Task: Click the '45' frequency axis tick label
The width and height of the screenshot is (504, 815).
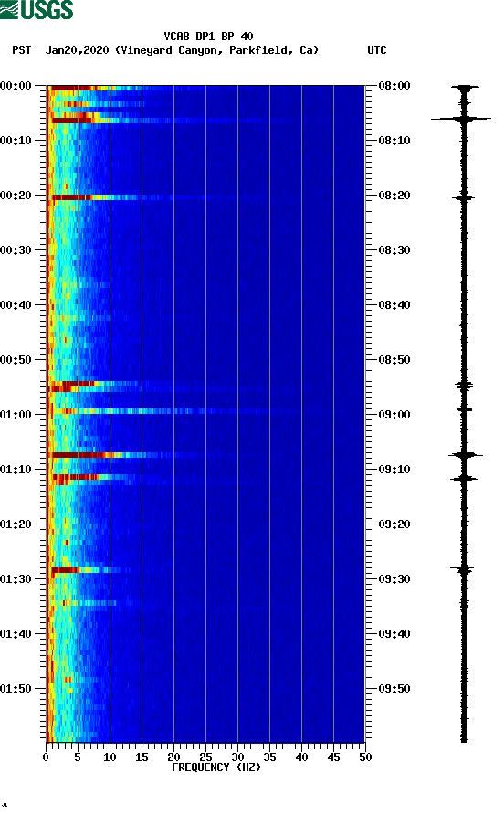Action: tap(333, 757)
